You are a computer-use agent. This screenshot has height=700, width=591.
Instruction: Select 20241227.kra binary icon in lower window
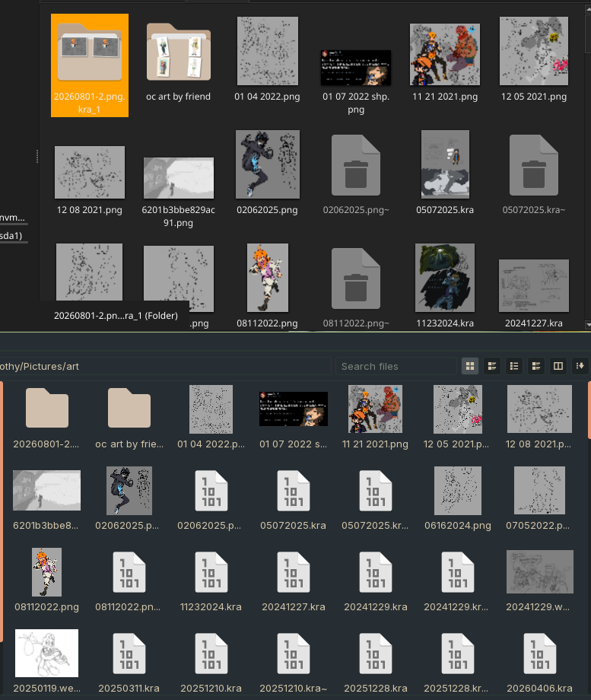coord(294,572)
